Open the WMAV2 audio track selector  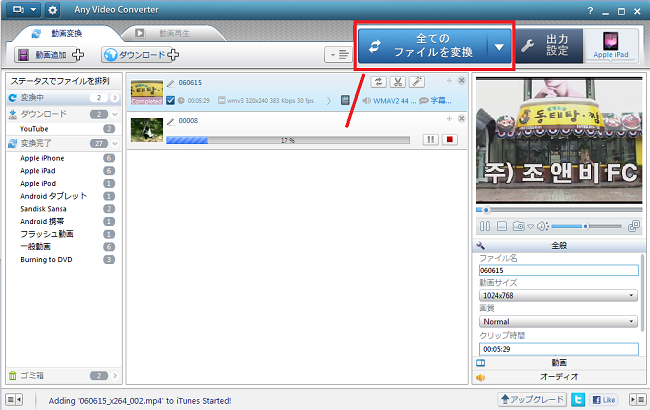389,101
